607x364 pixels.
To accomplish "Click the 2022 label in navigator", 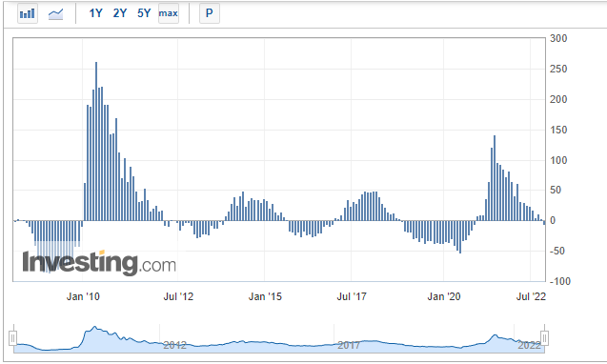I will [x=529, y=345].
